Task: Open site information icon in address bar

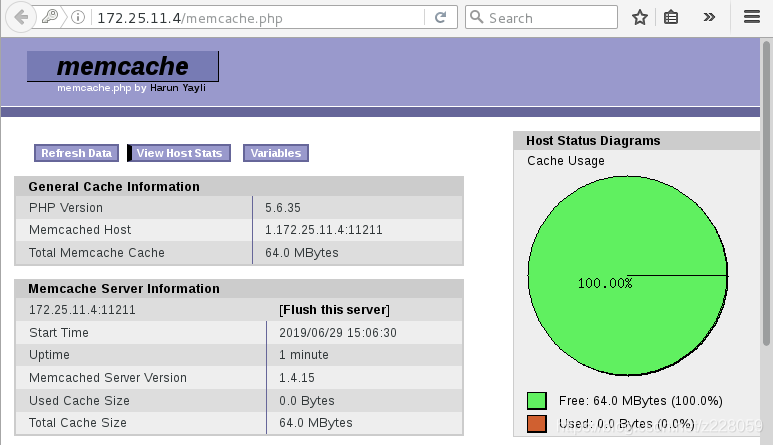Action: tap(78, 17)
